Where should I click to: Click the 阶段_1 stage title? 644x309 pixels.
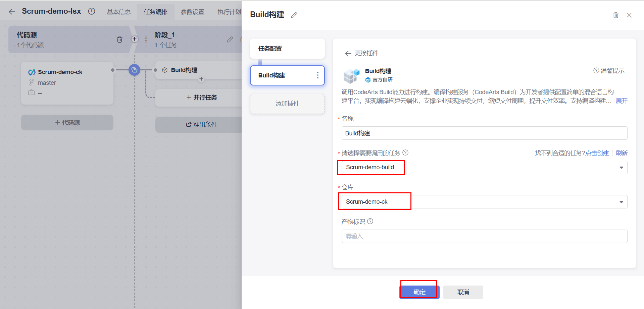click(164, 35)
